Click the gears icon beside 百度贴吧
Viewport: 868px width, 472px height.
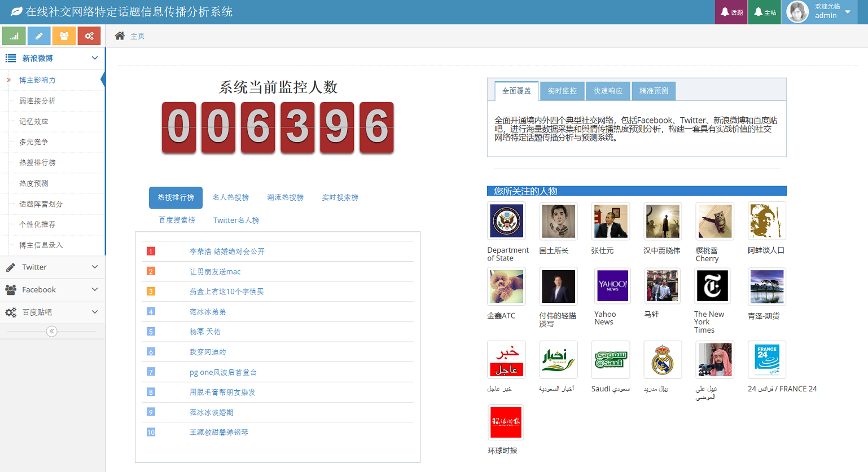tap(11, 312)
